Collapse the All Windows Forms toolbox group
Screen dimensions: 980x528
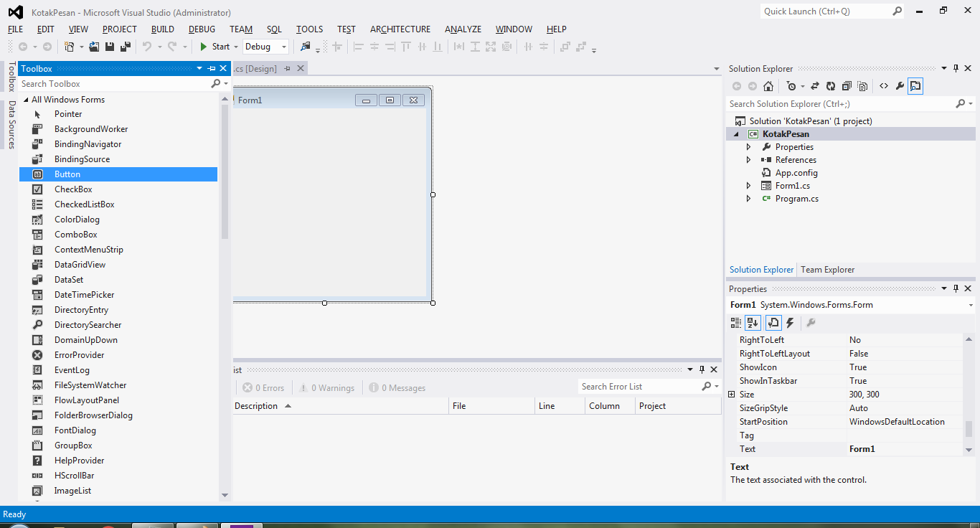click(26, 100)
